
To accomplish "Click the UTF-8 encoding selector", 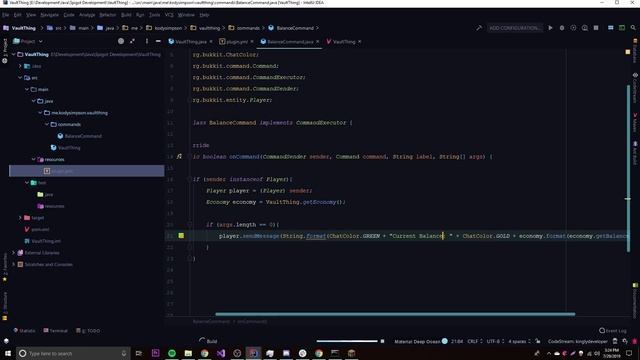I will tap(496, 341).
